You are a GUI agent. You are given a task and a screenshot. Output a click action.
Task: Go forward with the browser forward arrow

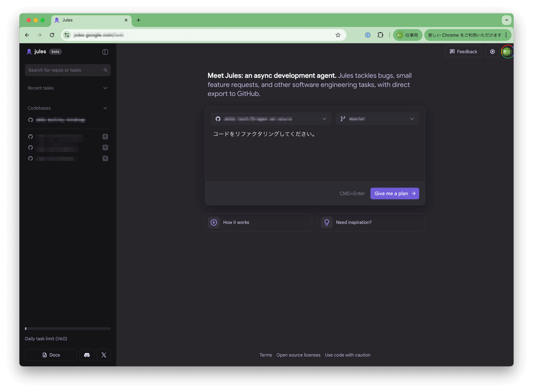point(39,35)
